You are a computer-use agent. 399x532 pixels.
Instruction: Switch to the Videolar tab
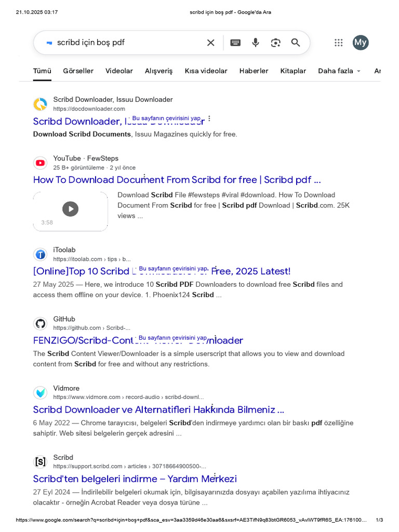(119, 71)
